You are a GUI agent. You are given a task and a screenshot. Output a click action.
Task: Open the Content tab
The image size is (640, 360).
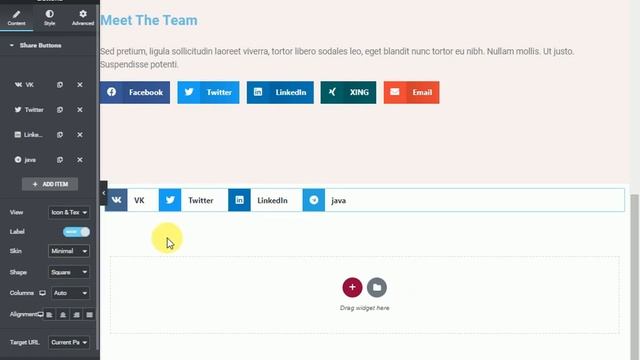coord(16,18)
